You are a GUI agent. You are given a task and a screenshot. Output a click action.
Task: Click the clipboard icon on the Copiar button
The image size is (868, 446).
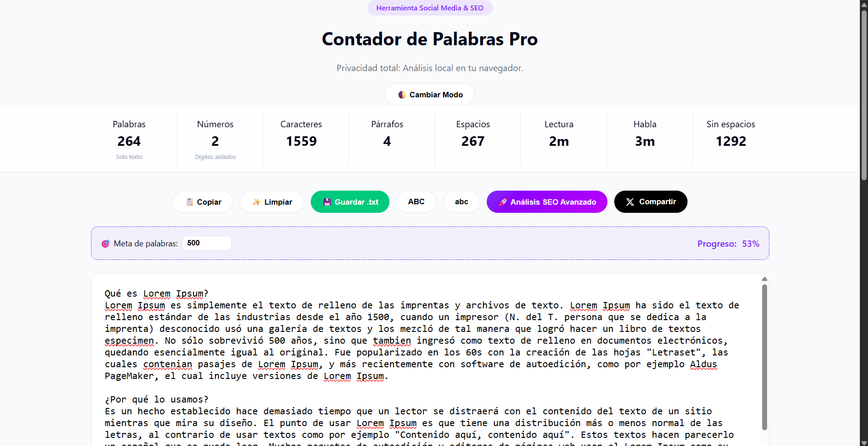190,202
